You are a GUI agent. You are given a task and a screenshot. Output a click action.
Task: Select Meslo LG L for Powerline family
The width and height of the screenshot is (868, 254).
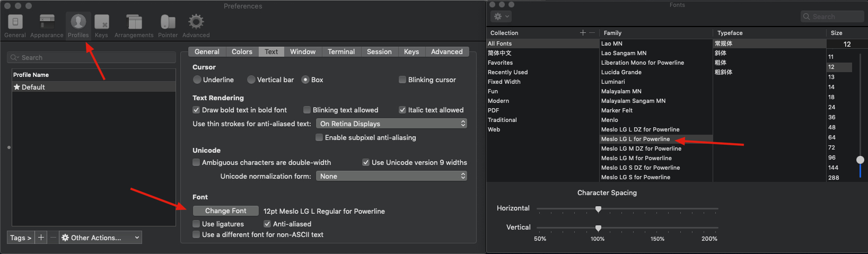point(656,139)
